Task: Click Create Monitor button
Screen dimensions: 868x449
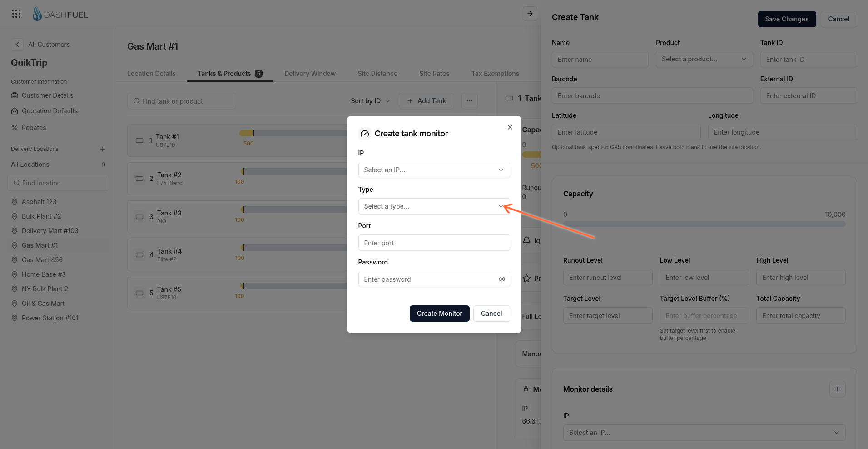Action: (x=439, y=314)
